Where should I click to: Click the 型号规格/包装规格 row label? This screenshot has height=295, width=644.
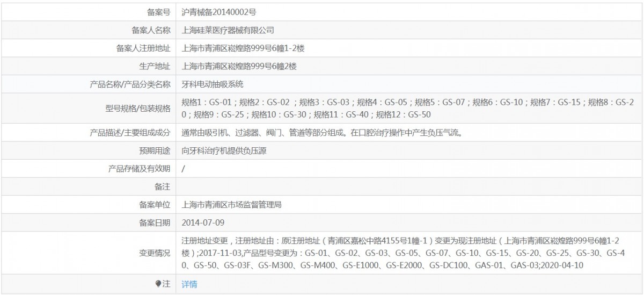pyautogui.click(x=138, y=108)
